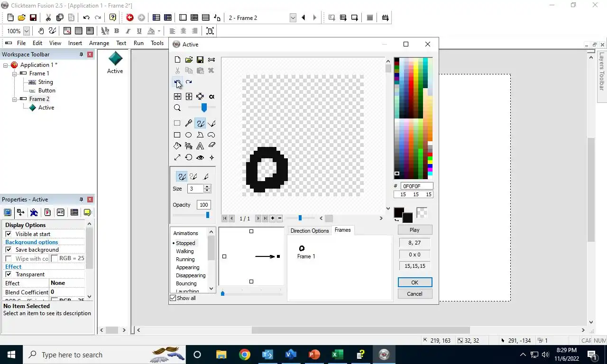Select the eraser tool in picture editor
Image resolution: width=607 pixels, height=364 pixels.
tap(212, 146)
